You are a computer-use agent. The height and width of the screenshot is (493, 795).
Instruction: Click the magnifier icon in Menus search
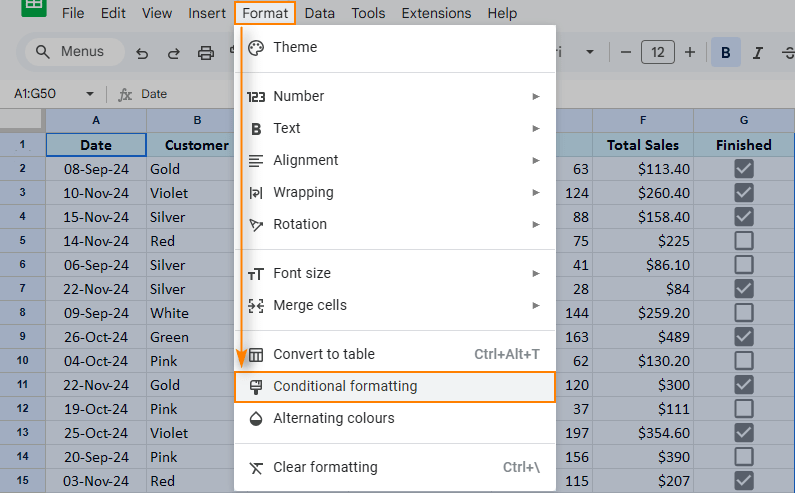(x=43, y=52)
